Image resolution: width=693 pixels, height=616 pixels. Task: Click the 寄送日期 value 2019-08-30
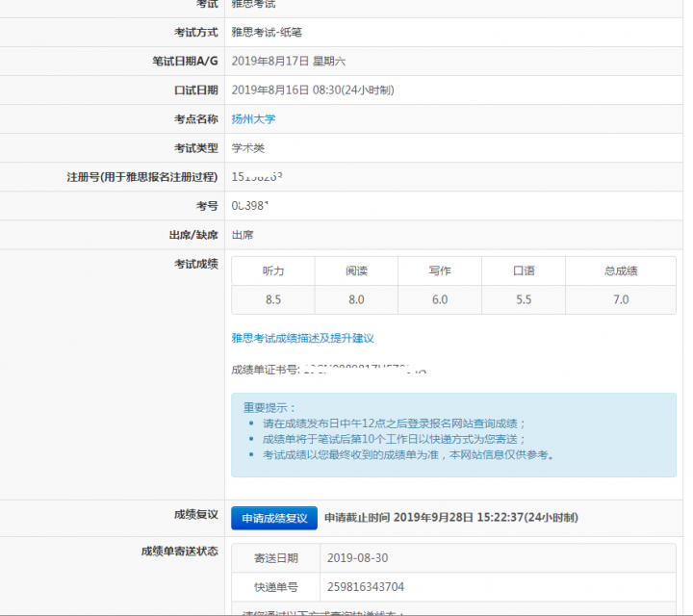(x=358, y=558)
